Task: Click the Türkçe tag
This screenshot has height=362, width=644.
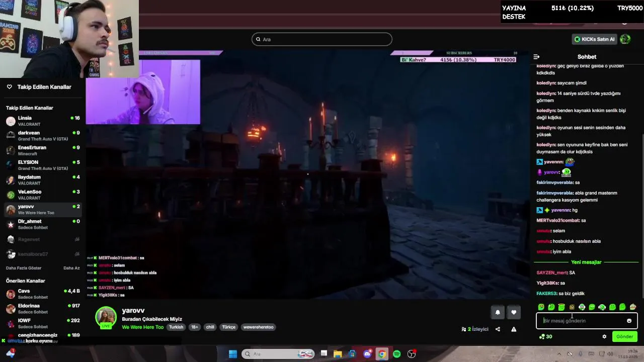Action: [x=229, y=327]
